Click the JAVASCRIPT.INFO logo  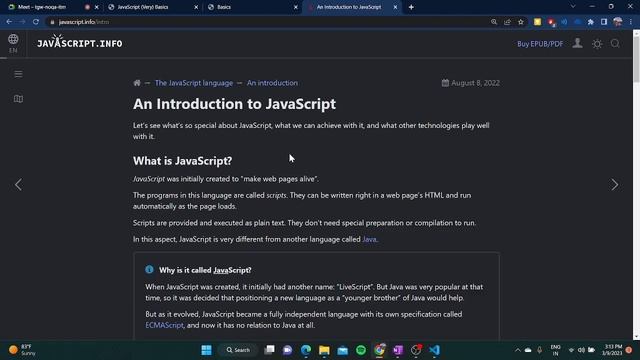pos(79,42)
